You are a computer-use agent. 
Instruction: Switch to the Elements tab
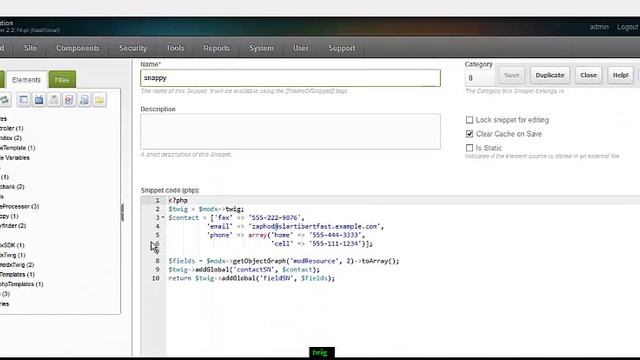coord(26,80)
